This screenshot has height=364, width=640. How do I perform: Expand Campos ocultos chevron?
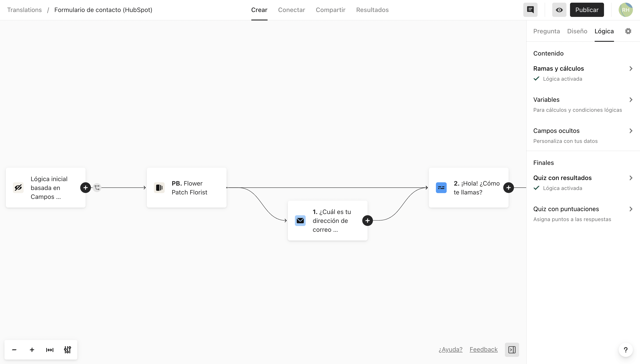click(x=631, y=131)
